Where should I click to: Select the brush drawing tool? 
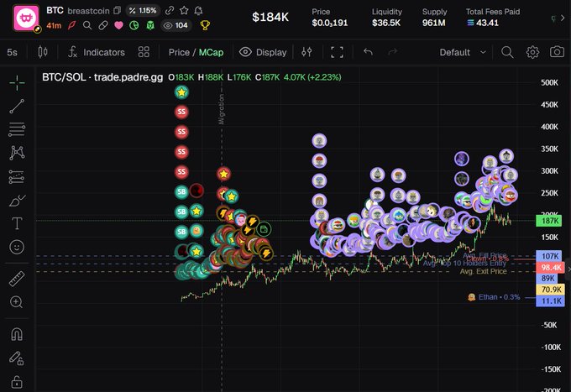pyautogui.click(x=17, y=200)
